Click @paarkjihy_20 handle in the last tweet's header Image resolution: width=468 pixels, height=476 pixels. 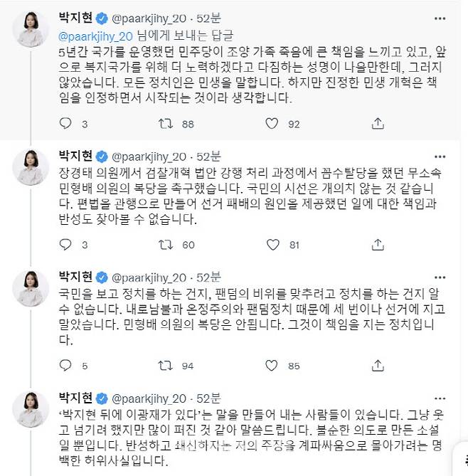[x=146, y=396]
